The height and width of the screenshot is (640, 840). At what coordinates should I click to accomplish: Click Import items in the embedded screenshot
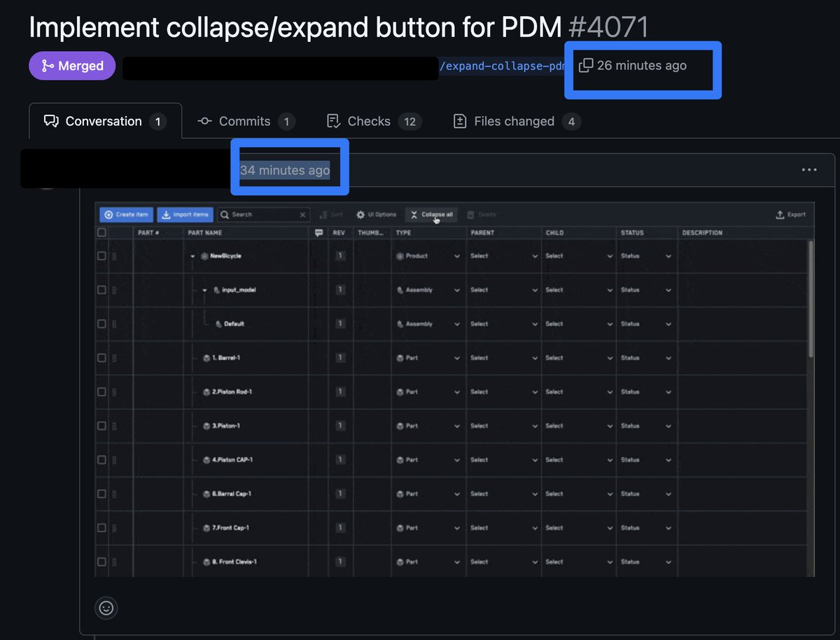tap(185, 215)
